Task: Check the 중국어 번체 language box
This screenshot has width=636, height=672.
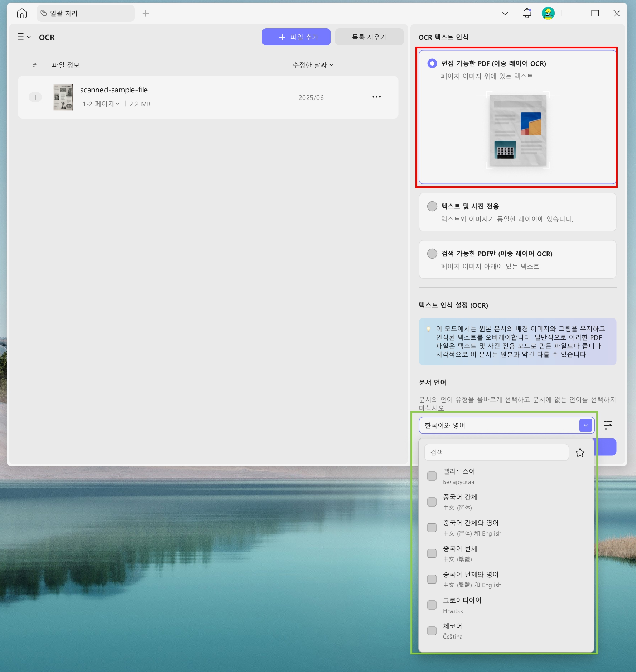Action: [432, 553]
